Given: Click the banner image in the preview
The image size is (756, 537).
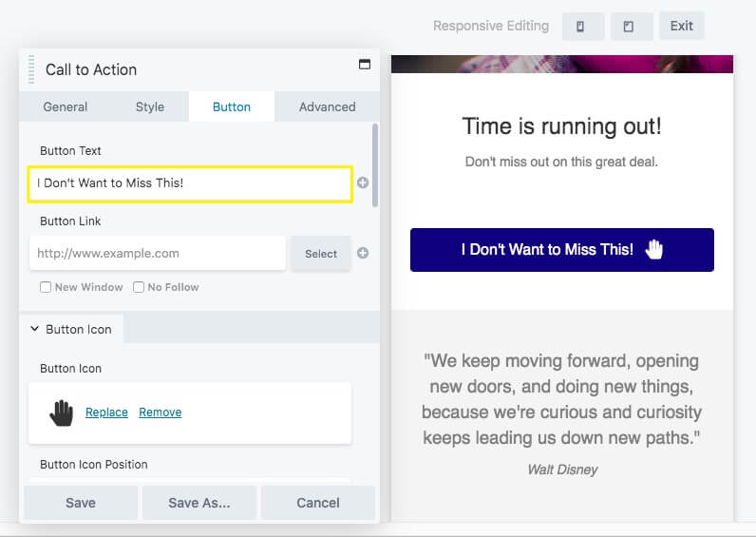Looking at the screenshot, I should (x=562, y=65).
